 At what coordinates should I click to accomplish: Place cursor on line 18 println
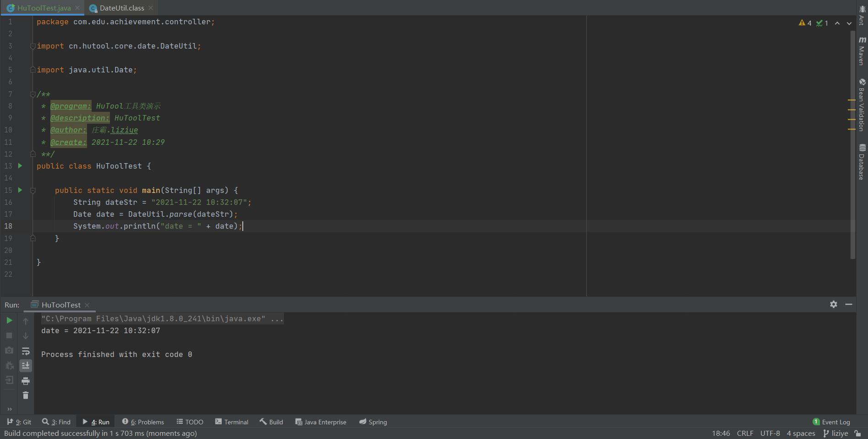click(x=158, y=226)
